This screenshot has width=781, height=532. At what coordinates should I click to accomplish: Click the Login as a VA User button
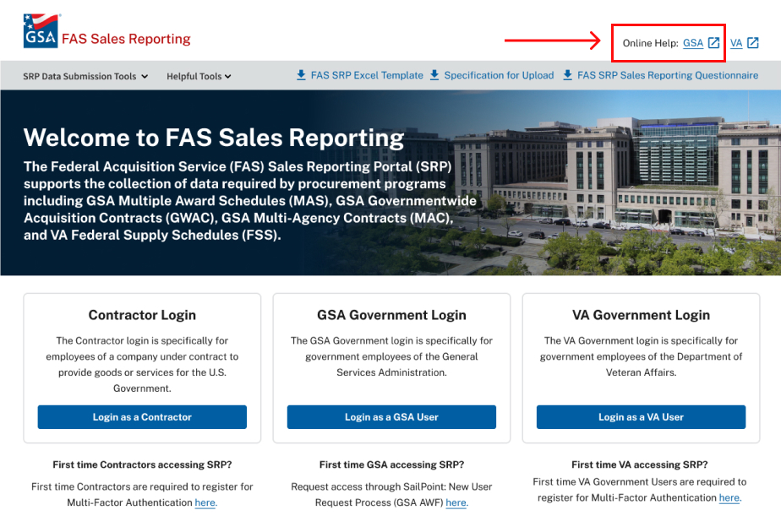(x=641, y=417)
